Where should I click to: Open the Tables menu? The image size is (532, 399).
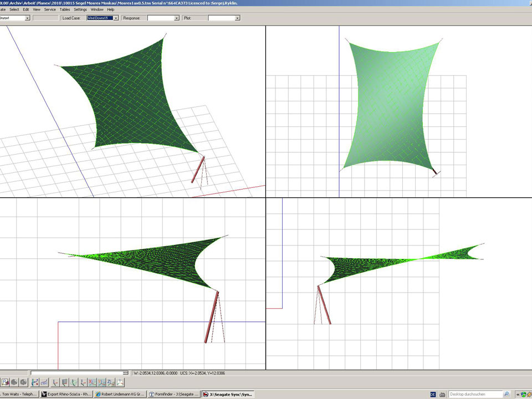pos(65,9)
